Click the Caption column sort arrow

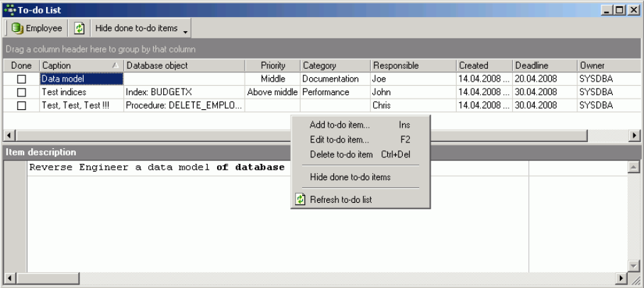116,66
